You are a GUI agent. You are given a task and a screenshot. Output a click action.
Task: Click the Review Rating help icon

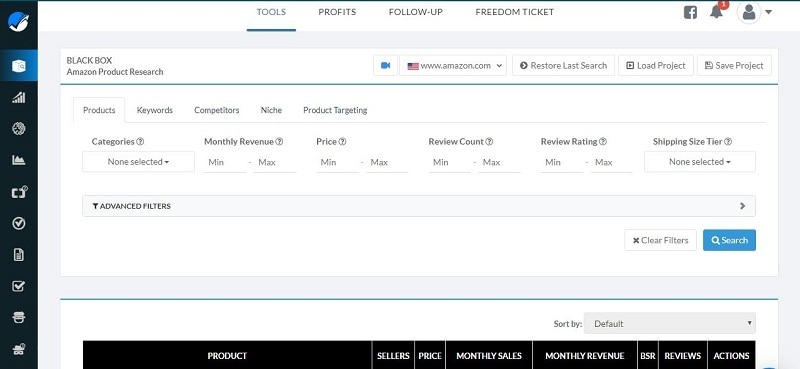[603, 142]
